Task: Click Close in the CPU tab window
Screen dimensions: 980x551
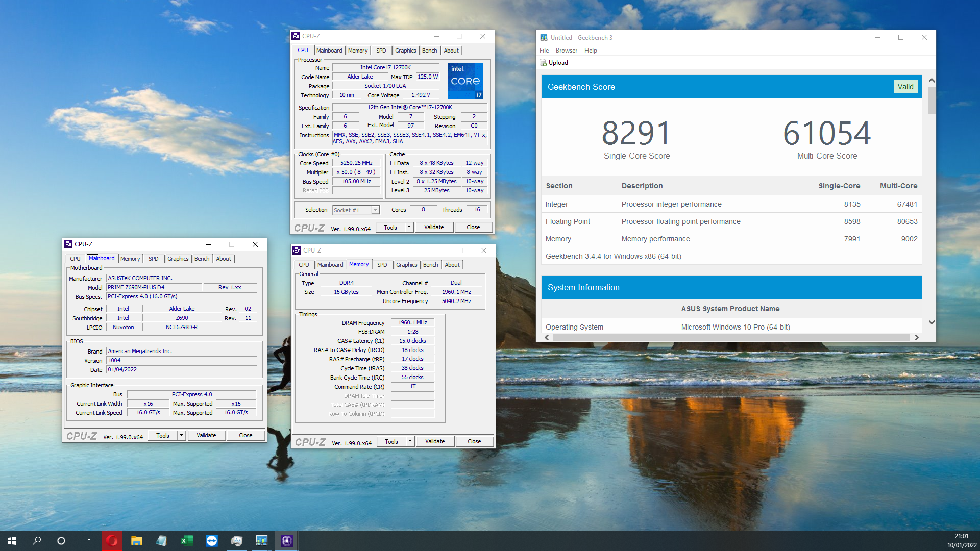Action: (x=473, y=227)
